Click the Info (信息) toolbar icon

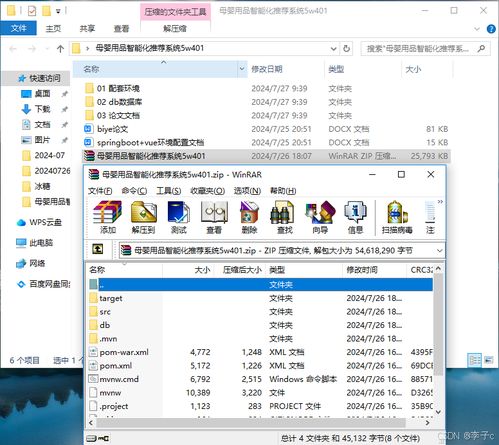click(x=355, y=217)
